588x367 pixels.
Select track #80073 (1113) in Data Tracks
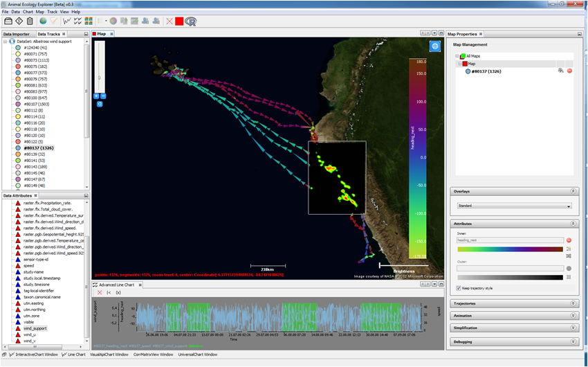(37, 60)
